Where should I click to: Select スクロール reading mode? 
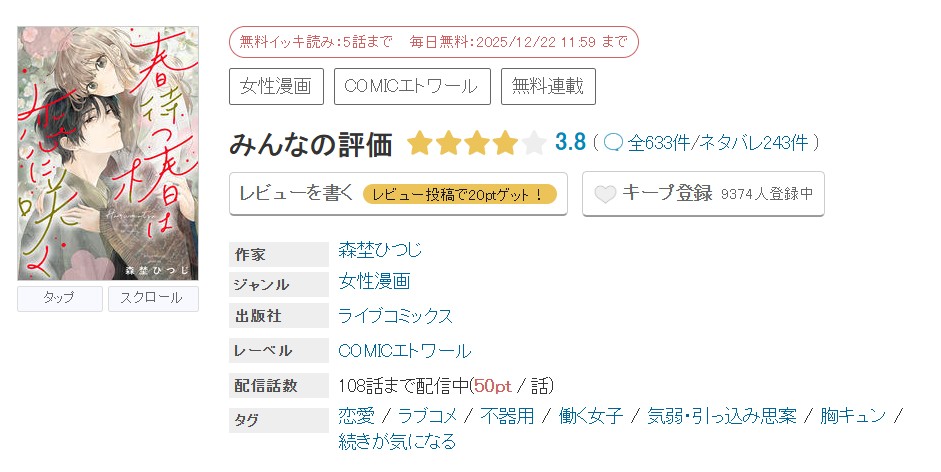[152, 298]
